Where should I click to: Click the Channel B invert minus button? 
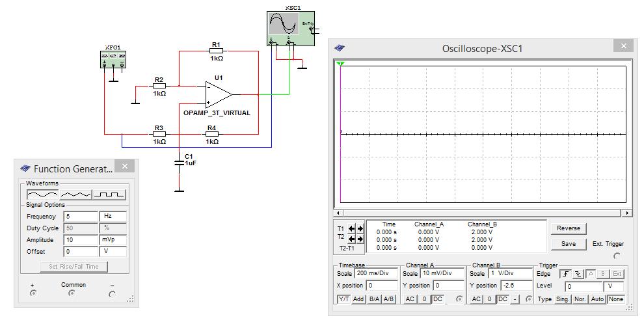[515, 299]
